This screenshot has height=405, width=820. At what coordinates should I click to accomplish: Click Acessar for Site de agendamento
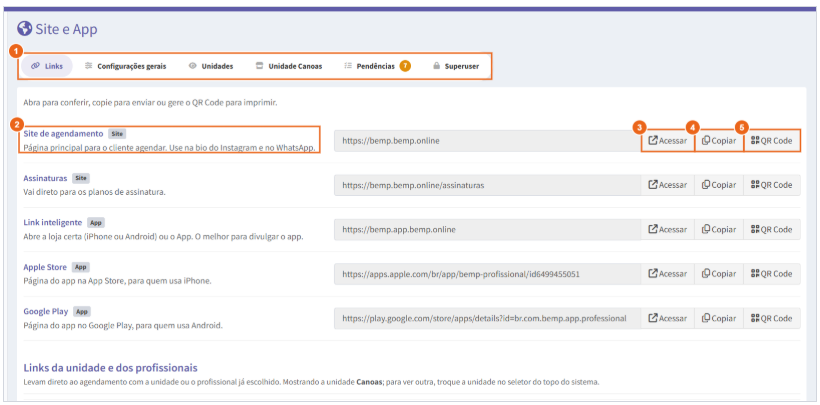coord(668,141)
